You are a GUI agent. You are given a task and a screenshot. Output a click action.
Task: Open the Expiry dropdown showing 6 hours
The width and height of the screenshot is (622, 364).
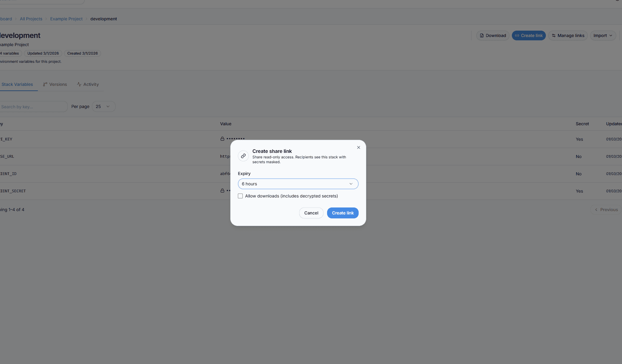coord(298,184)
